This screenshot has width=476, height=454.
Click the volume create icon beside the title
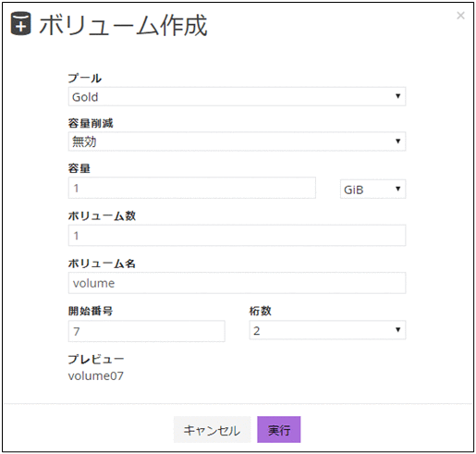click(x=20, y=24)
